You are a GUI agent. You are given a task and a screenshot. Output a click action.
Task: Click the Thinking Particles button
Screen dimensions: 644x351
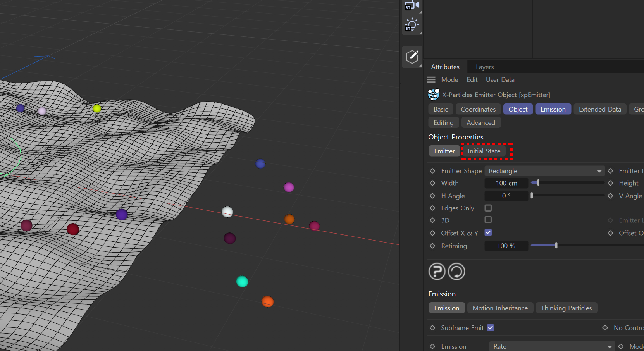[x=567, y=308]
